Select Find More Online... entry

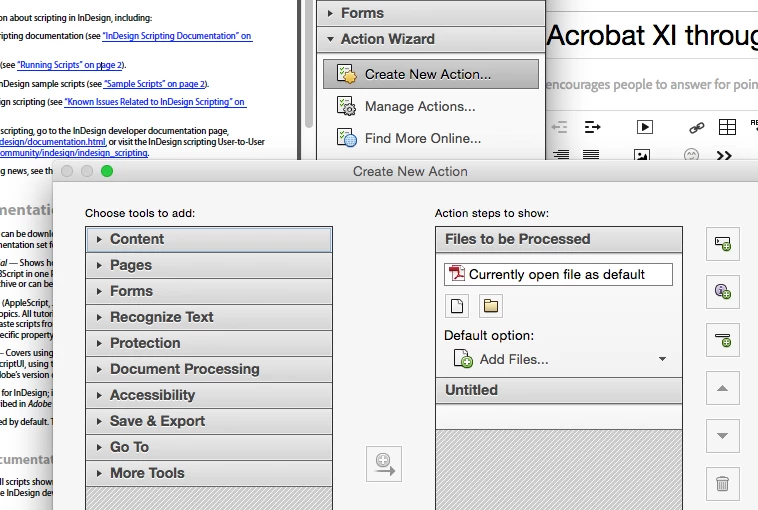point(423,138)
